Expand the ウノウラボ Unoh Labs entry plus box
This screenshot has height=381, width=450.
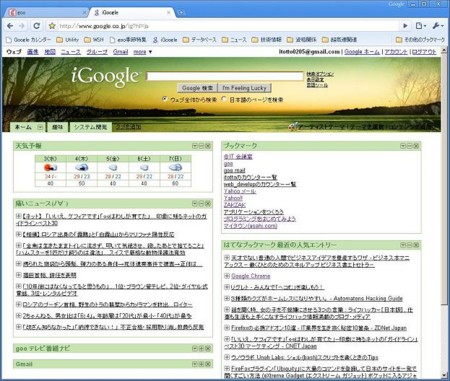pos(227,357)
